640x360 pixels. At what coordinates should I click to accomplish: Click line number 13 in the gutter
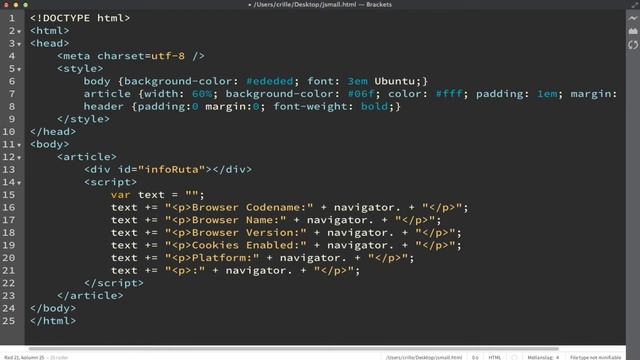[9, 169]
